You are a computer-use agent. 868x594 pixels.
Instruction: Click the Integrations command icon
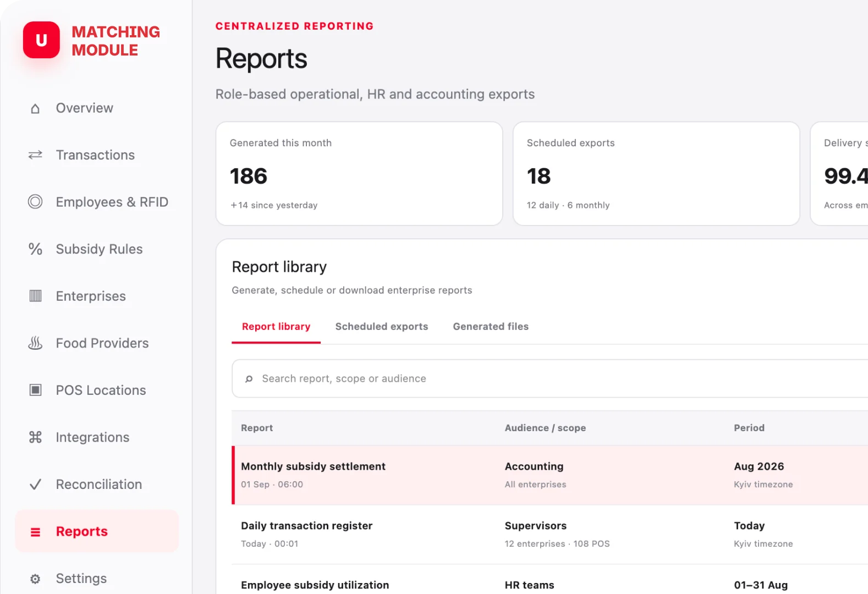coord(35,437)
